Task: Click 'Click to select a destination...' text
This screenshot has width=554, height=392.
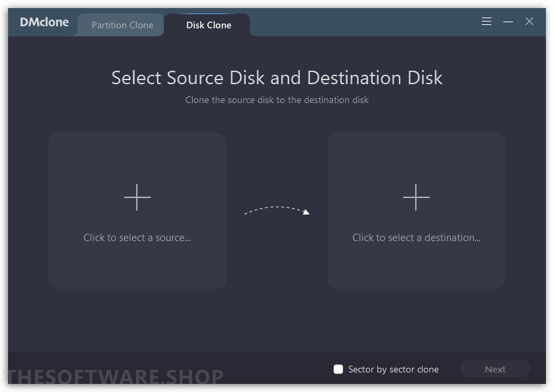Action: (x=417, y=238)
